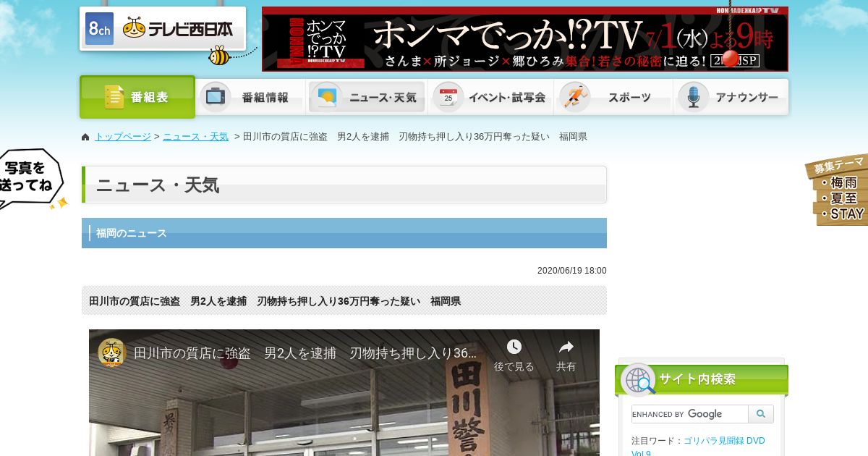Follow the ニュース・天気 breadcrumb link
868x456 pixels.
pos(195,137)
